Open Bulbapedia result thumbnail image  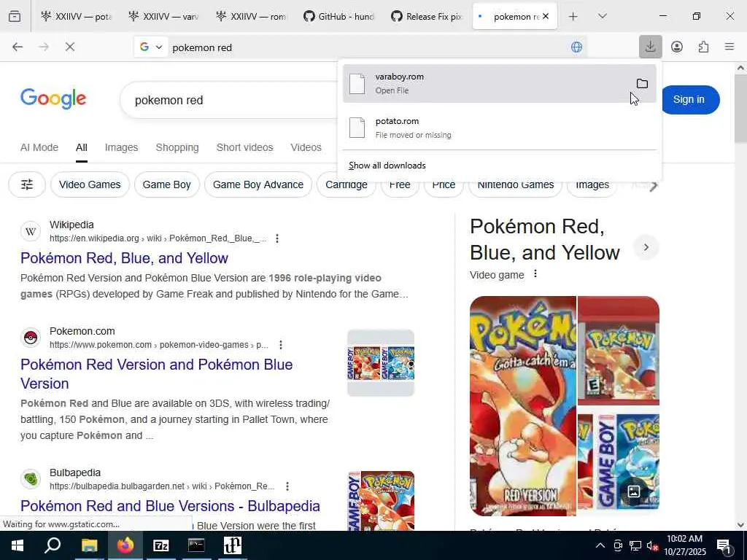[x=381, y=500]
